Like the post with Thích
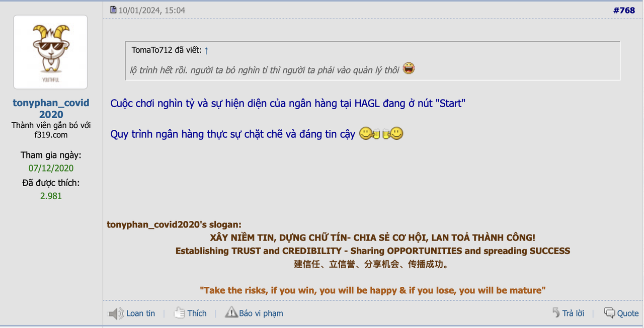Image resolution: width=644 pixels, height=328 pixels. tap(197, 313)
